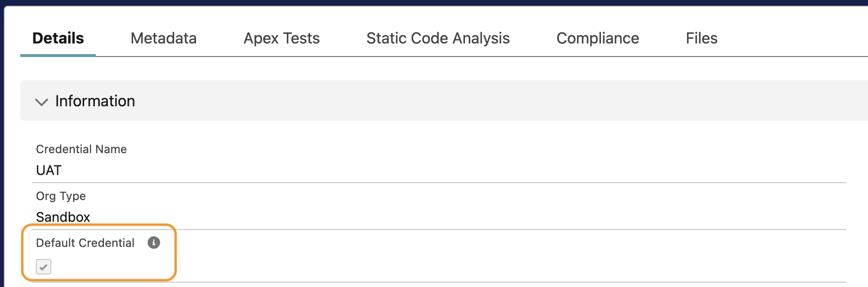
Task: Go to Static Code Analysis tab
Action: pyautogui.click(x=438, y=38)
